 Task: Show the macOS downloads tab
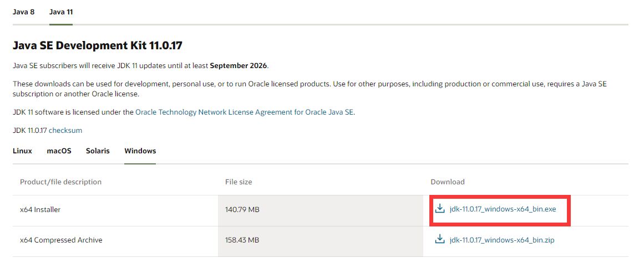coord(59,151)
